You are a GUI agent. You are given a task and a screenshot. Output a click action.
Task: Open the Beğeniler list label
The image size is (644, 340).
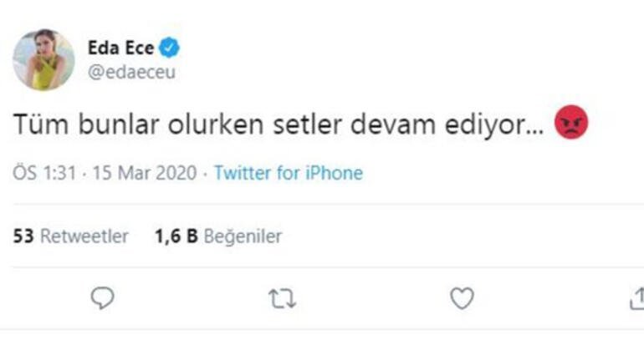pyautogui.click(x=243, y=236)
